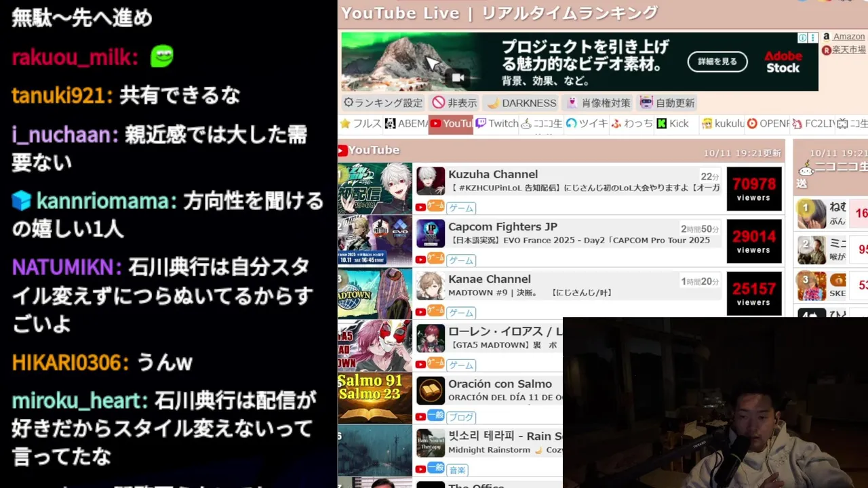This screenshot has width=868, height=488.
Task: Click Kuzuha Channel avatar icon
Action: [431, 181]
